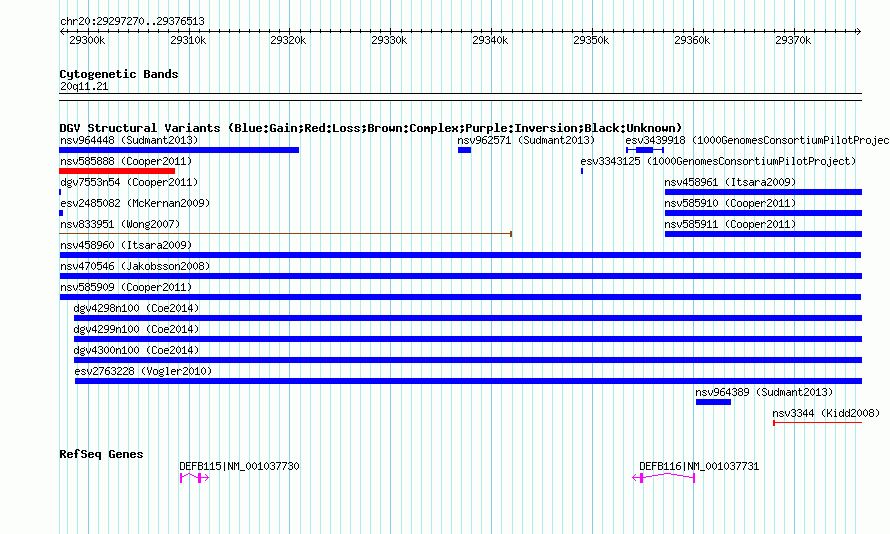Click nsv470546 (Jakobsson2008) label
The width and height of the screenshot is (890, 534).
(135, 266)
